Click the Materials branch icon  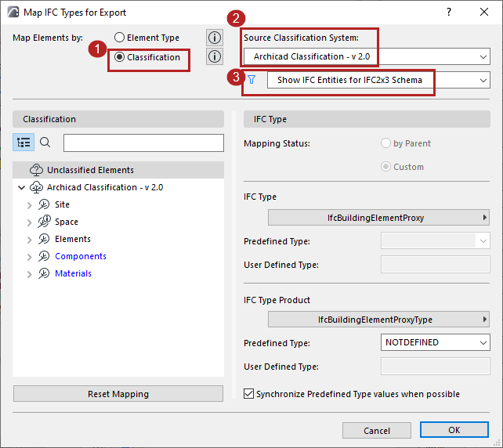tap(44, 273)
